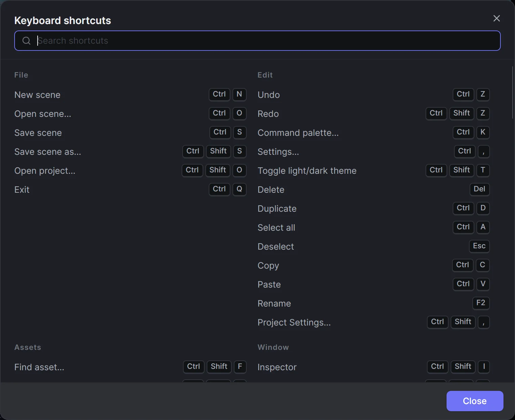Click the Deselect entry
Image resolution: width=515 pixels, height=420 pixels.
374,246
